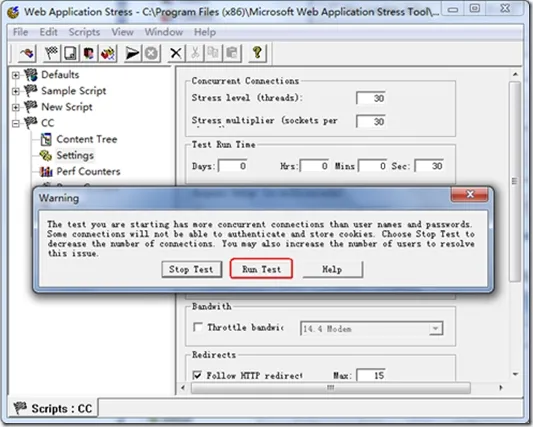Image resolution: width=533 pixels, height=427 pixels.
Task: Click the grayed stop test circle icon
Action: [x=151, y=53]
